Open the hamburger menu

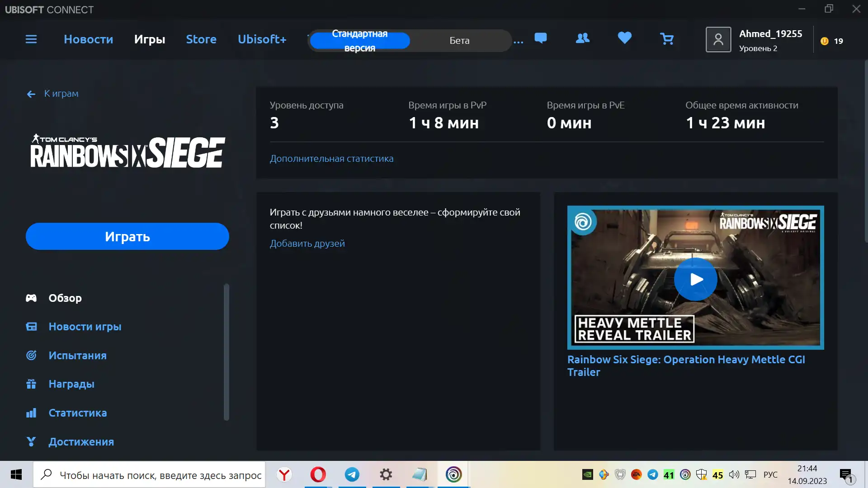click(31, 39)
